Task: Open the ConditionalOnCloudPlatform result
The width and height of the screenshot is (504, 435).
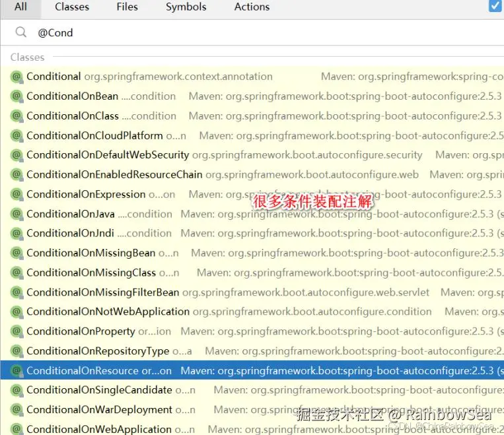Action: pyautogui.click(x=252, y=135)
